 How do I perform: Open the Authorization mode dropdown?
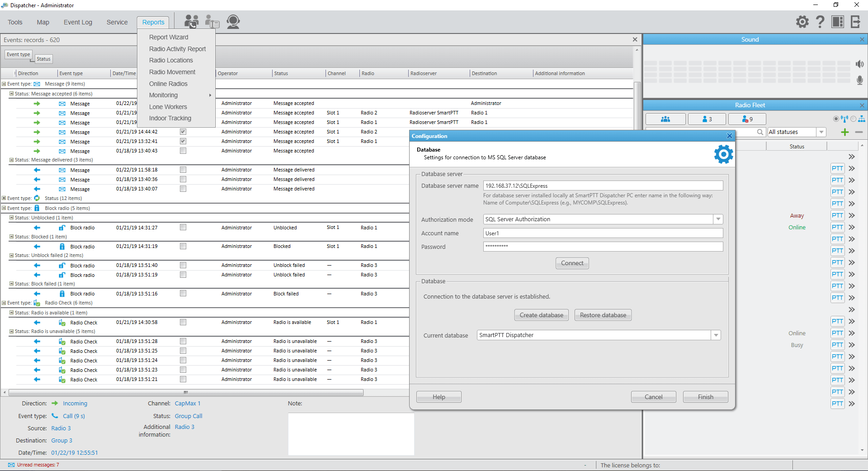click(717, 219)
